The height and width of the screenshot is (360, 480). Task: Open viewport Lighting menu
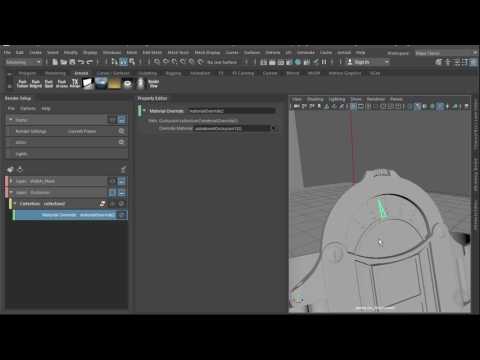(337, 99)
